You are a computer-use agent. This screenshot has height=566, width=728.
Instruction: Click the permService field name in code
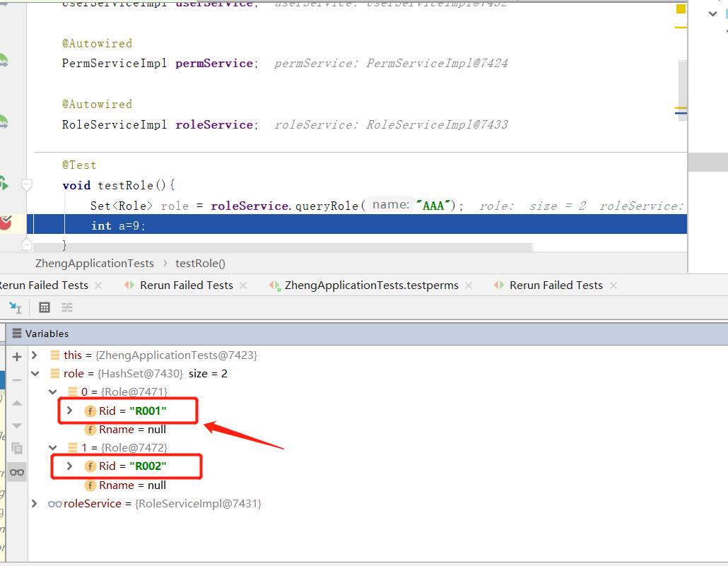pos(214,63)
